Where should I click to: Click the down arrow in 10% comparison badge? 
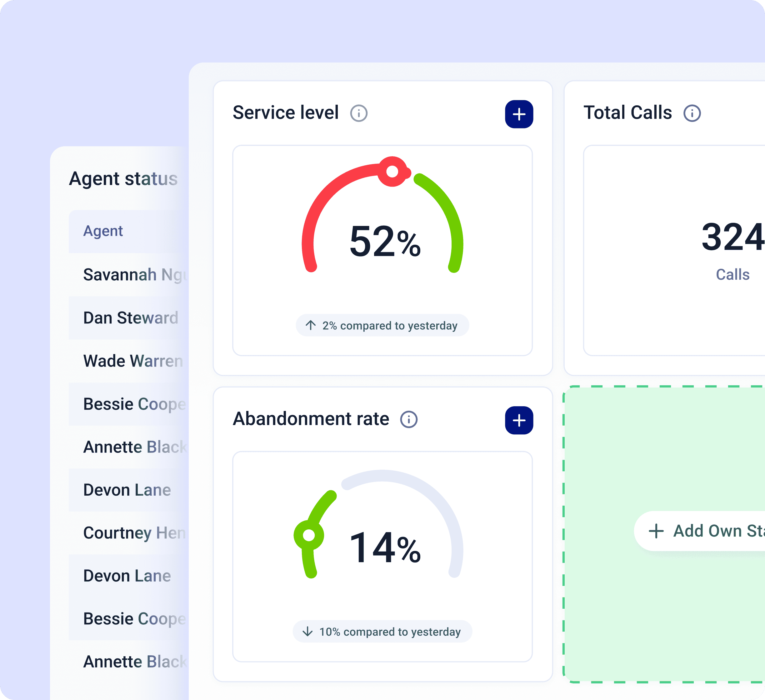pyautogui.click(x=307, y=631)
